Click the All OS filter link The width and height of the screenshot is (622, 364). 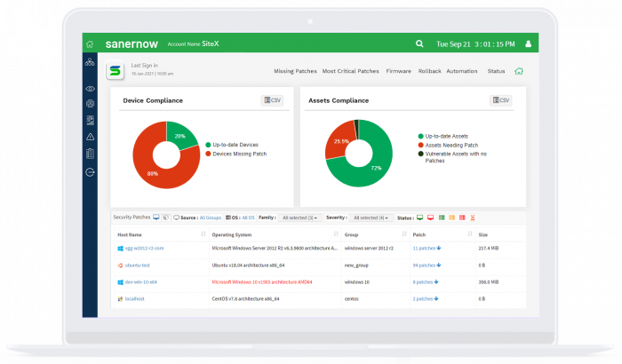tap(248, 218)
